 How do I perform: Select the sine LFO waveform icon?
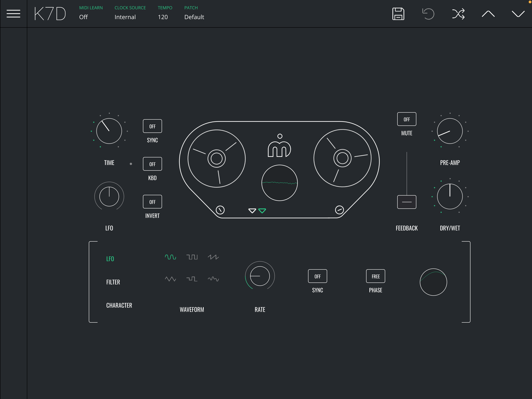tap(170, 257)
